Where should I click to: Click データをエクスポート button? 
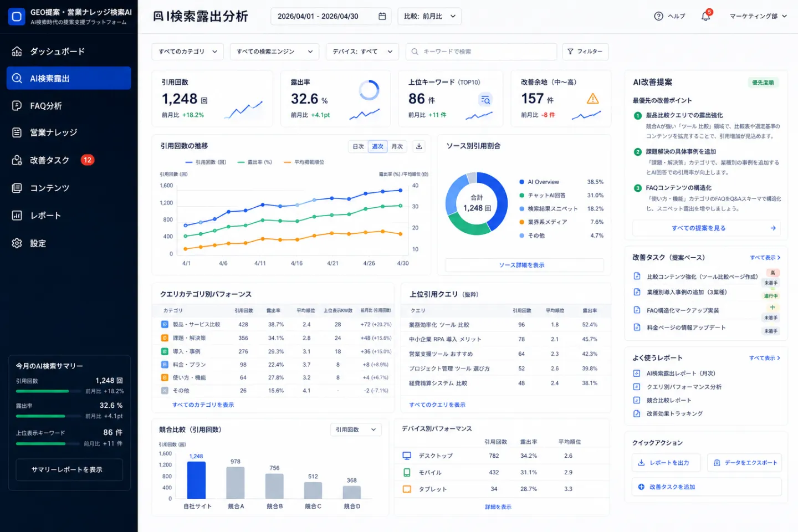tap(745, 463)
